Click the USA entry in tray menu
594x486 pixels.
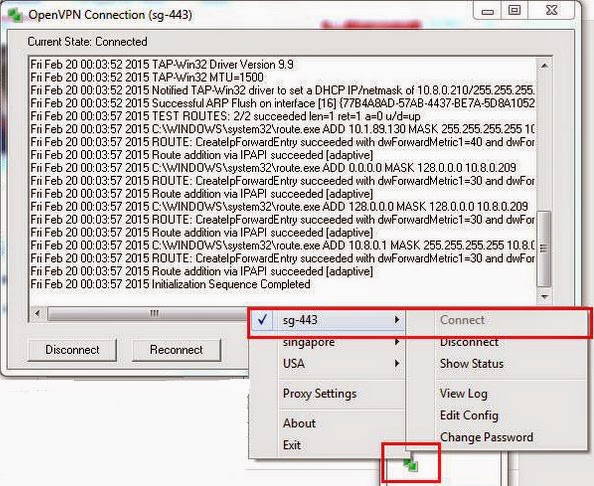pos(294,364)
